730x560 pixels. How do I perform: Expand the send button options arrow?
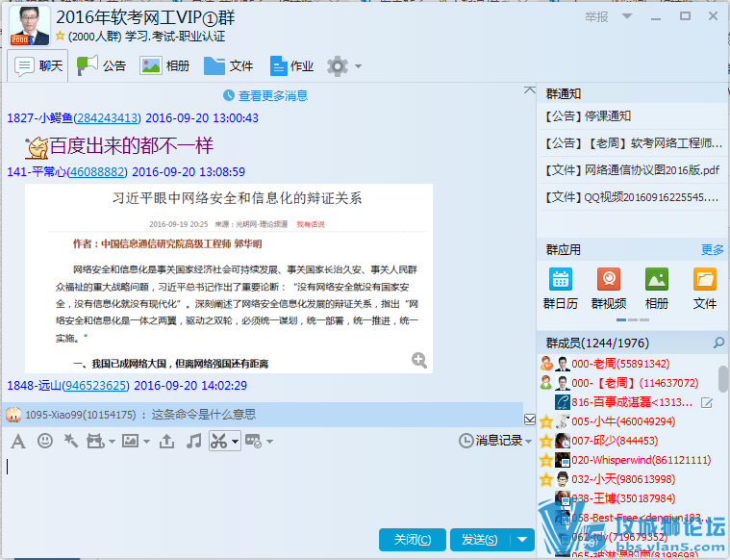(x=524, y=540)
